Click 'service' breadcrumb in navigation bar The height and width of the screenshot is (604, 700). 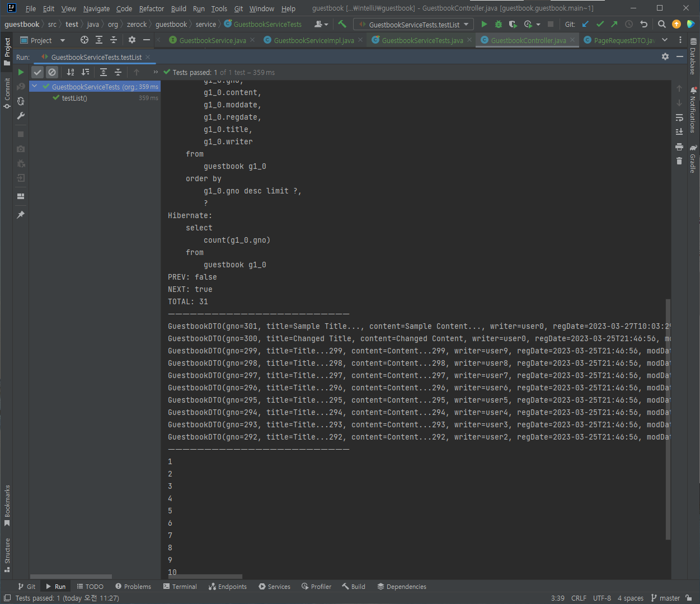click(x=206, y=24)
